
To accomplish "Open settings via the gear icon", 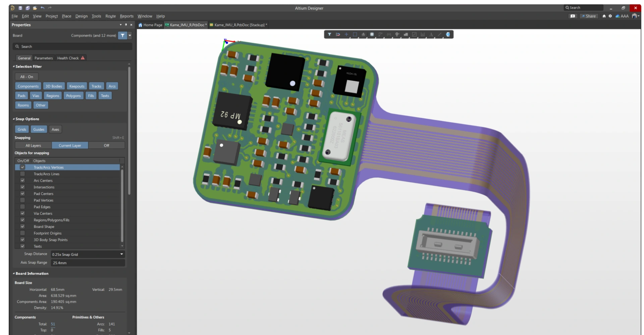I will (610, 16).
